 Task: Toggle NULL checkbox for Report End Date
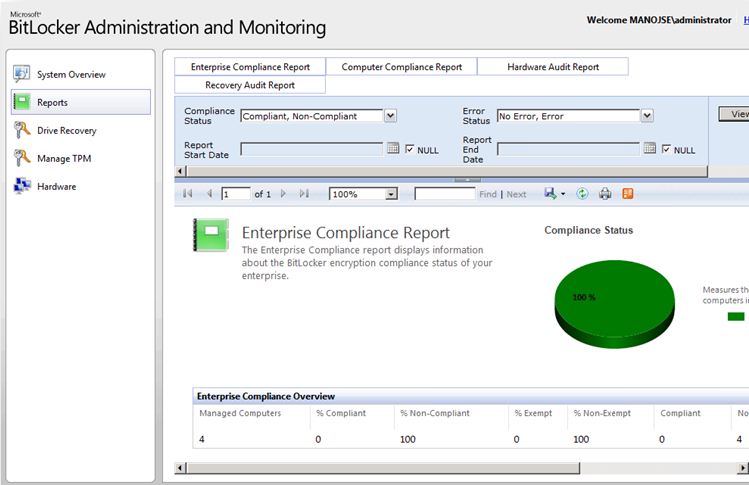pos(666,150)
